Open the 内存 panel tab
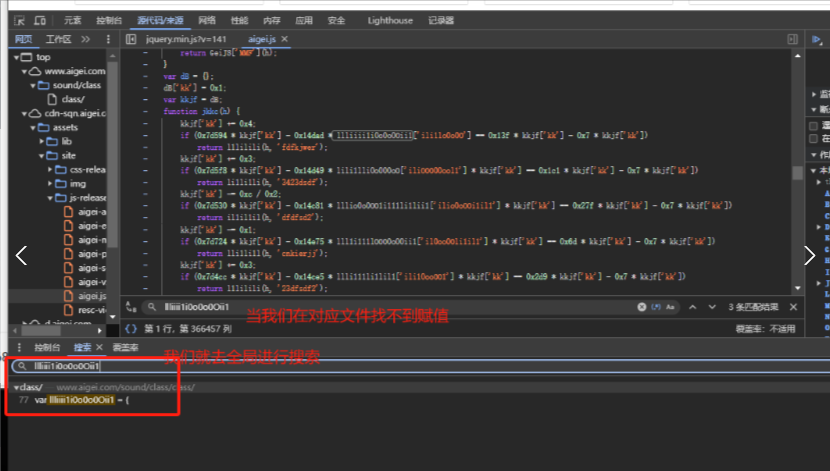 pyautogui.click(x=272, y=21)
